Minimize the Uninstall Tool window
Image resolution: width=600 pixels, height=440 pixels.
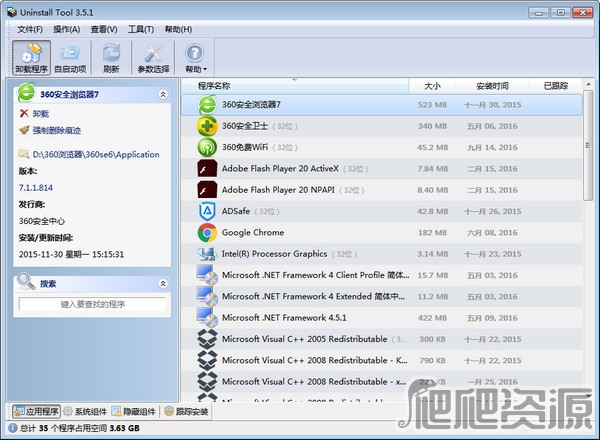539,13
